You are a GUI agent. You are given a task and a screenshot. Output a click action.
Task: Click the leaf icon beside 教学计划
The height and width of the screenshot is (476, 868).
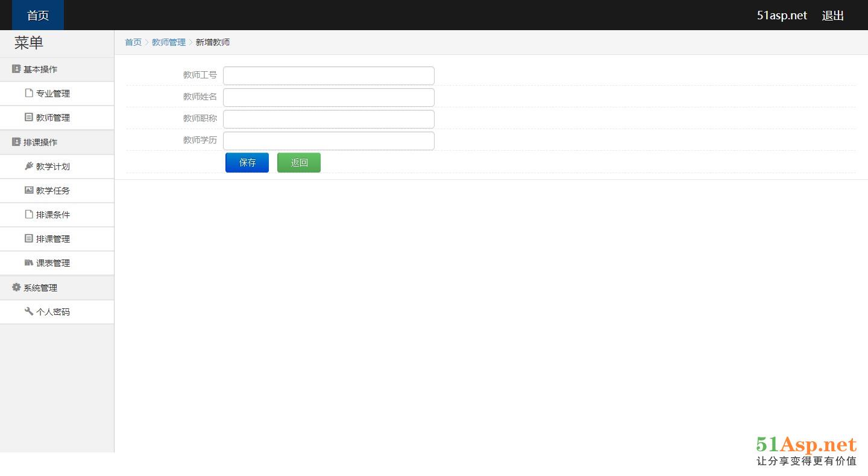pyautogui.click(x=28, y=166)
